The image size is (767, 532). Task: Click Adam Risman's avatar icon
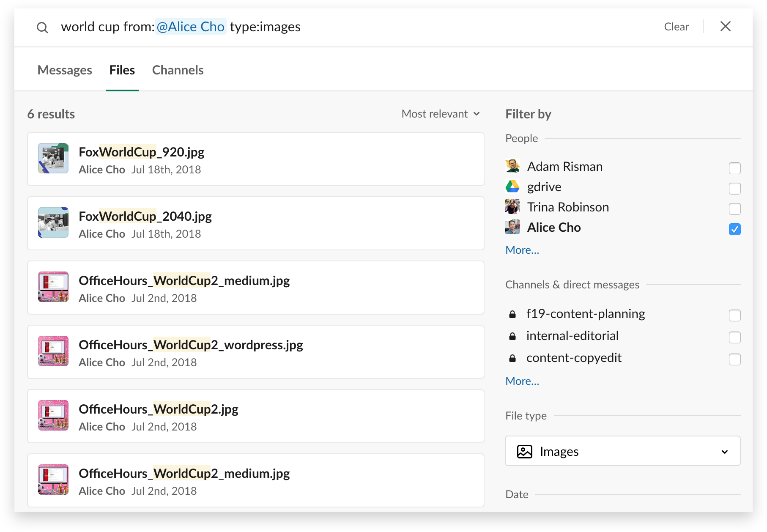[x=512, y=166]
